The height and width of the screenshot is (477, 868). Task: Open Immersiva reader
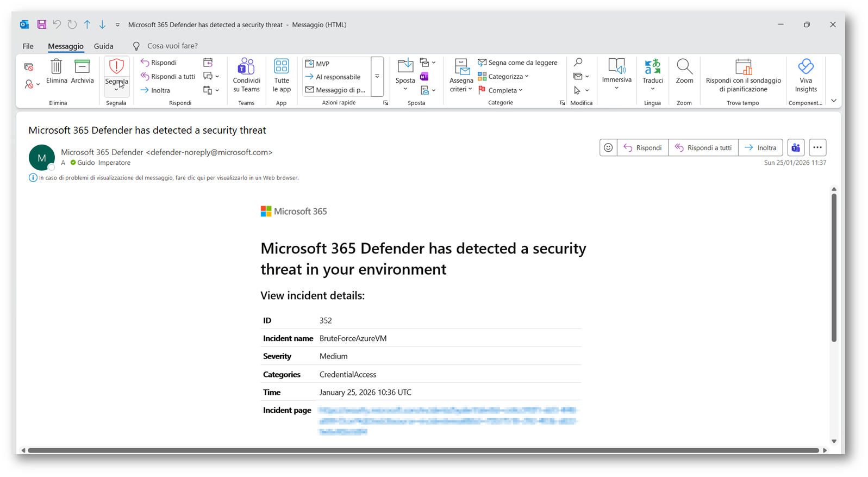pyautogui.click(x=616, y=71)
